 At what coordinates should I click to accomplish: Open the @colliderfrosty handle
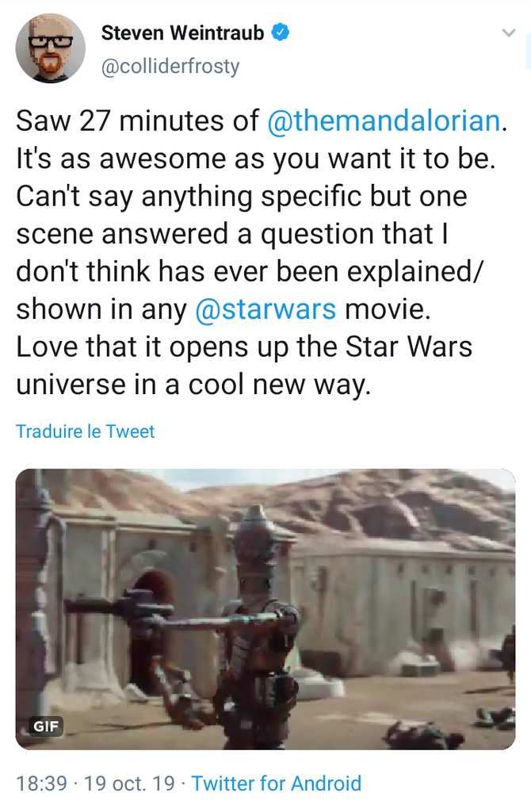coord(170,67)
